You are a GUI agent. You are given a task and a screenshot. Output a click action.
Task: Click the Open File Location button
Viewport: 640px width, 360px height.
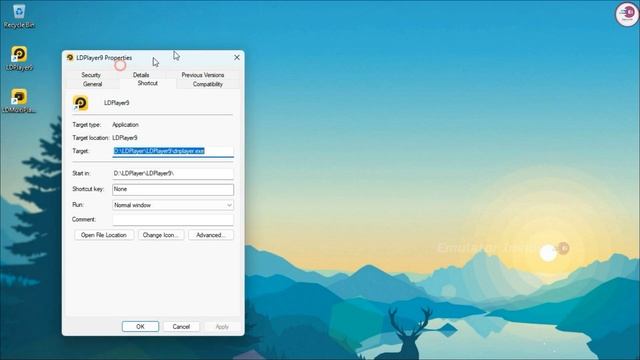point(104,235)
